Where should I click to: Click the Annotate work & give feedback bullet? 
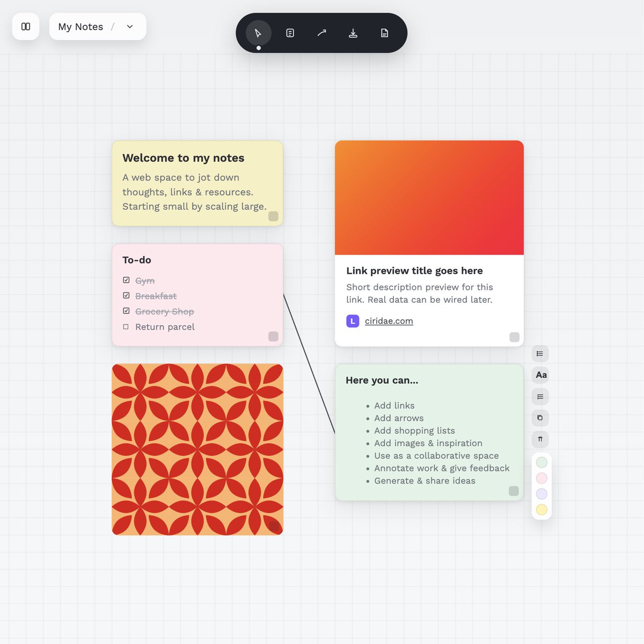[442, 469]
